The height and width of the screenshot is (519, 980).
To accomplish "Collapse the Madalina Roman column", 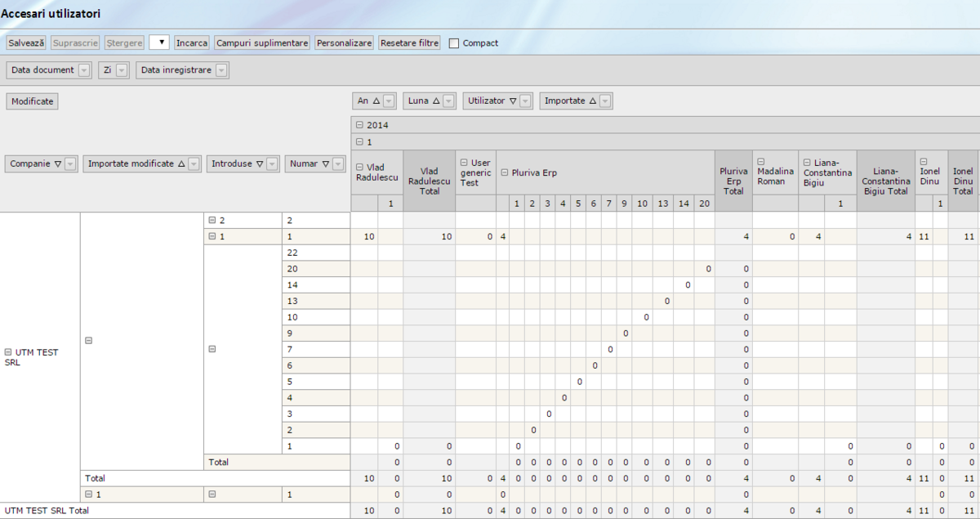I will point(760,162).
